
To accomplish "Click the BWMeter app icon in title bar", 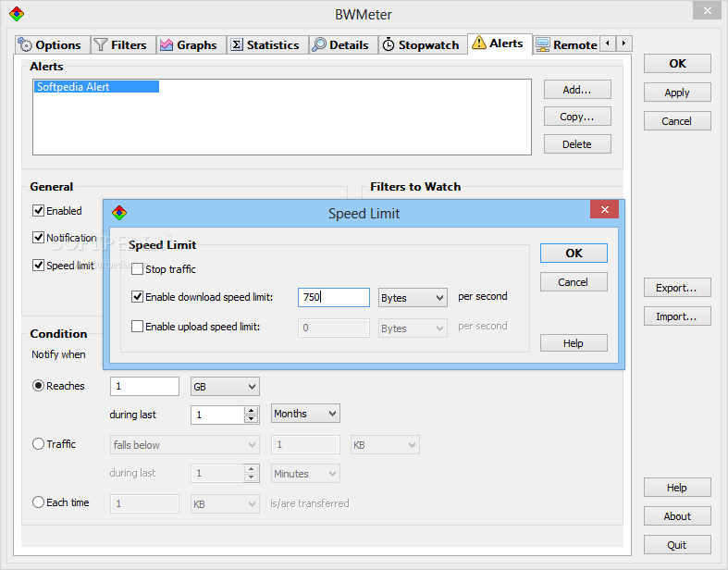I will 17,14.
